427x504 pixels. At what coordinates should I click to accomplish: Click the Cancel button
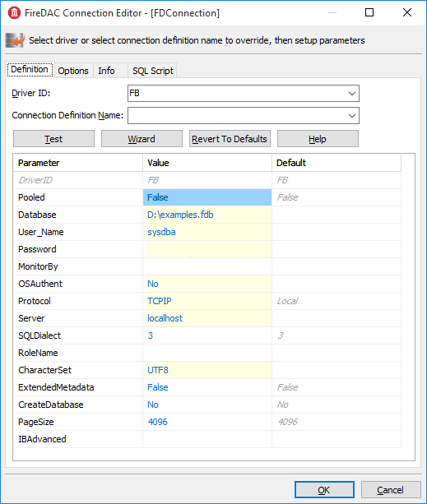pyautogui.click(x=391, y=490)
